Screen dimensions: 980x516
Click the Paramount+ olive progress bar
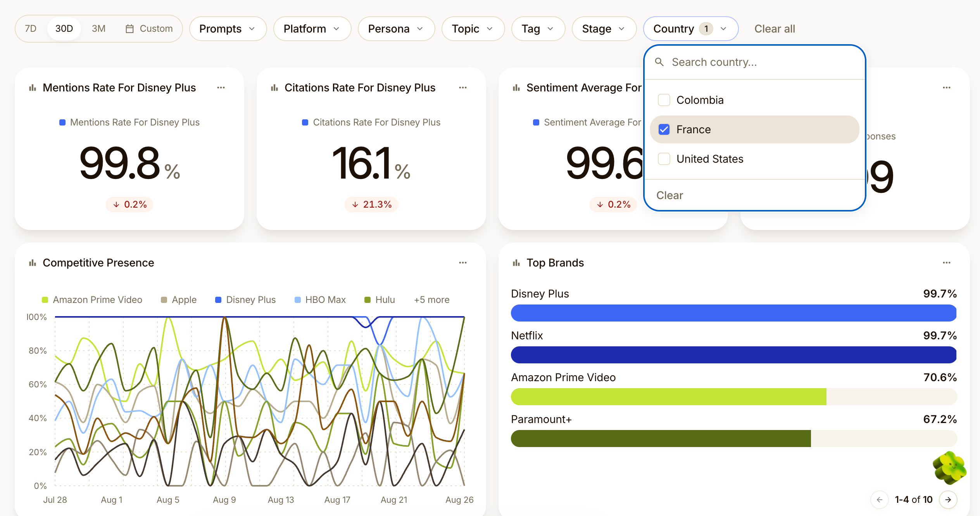[x=661, y=439]
